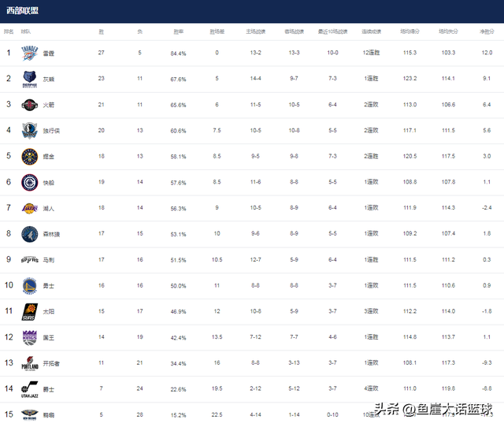Open the Golden State Warriors logo
504x427 pixels.
[30, 286]
